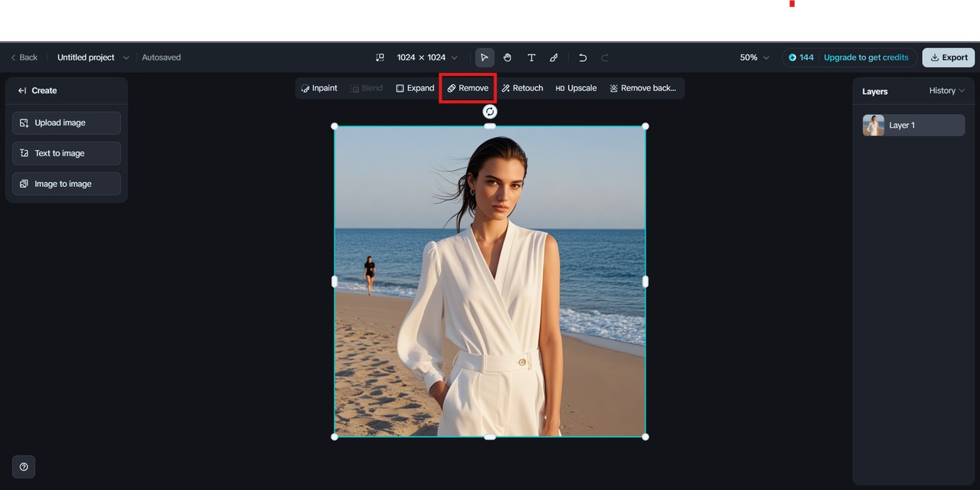Select the brush paint tool
Image resolution: width=980 pixels, height=490 pixels.
tap(554, 57)
